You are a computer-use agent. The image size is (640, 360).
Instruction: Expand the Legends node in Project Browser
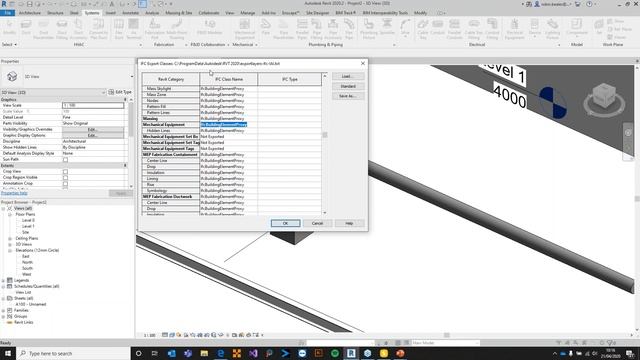(x=3, y=280)
